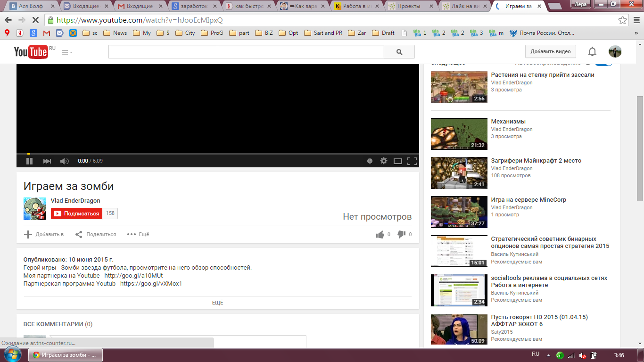Stop loading the page

[36, 20]
